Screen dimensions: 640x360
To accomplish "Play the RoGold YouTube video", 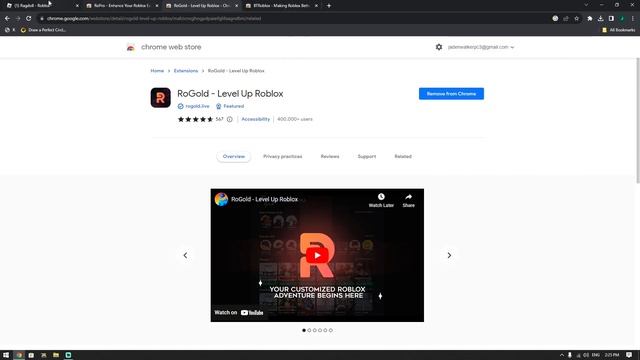I will (317, 256).
